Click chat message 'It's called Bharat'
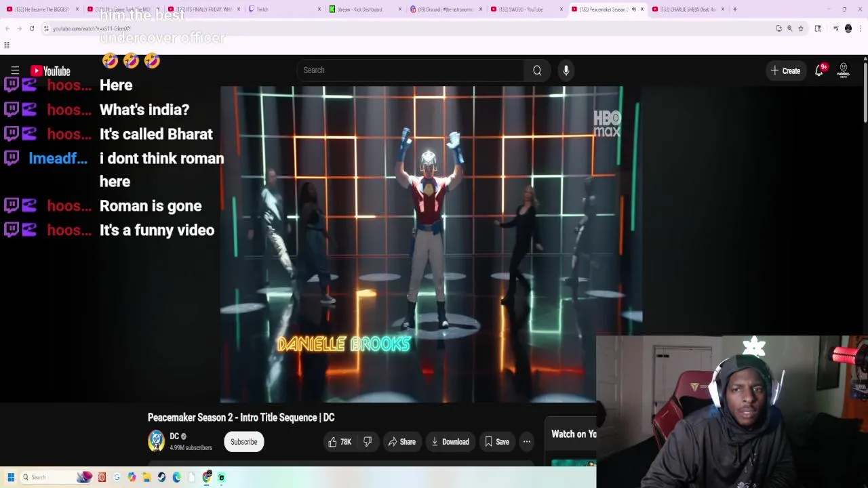Viewport: 868px width, 488px height. pos(156,134)
